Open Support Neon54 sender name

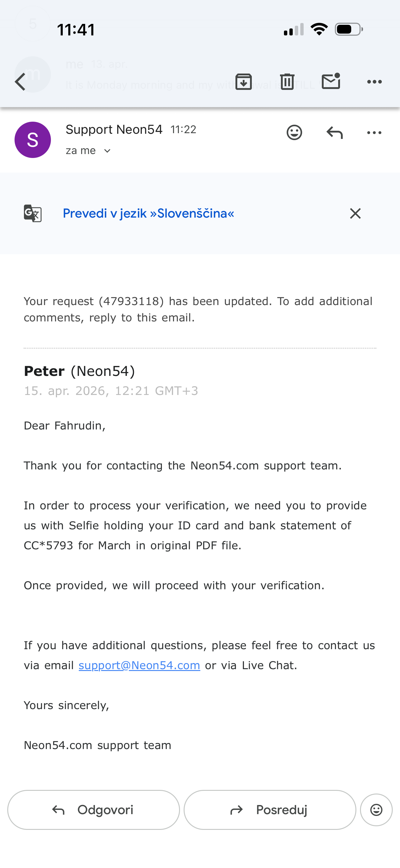tap(114, 130)
